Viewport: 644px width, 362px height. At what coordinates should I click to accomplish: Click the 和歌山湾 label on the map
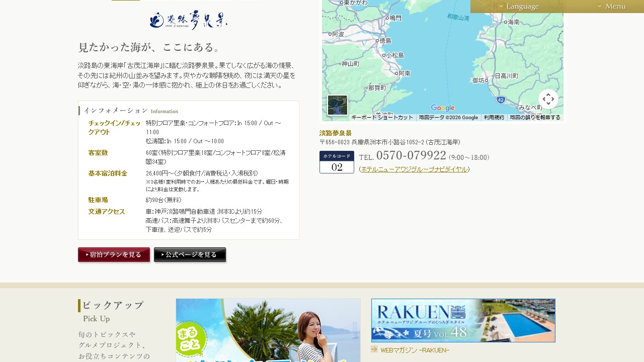[458, 18]
